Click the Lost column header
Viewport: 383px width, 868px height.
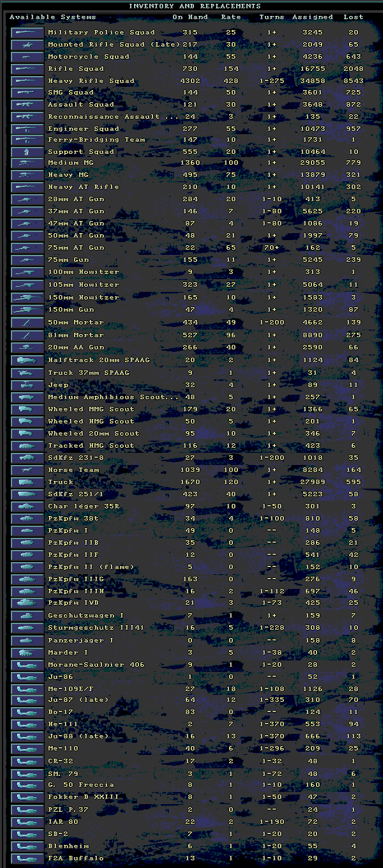pyautogui.click(x=353, y=17)
